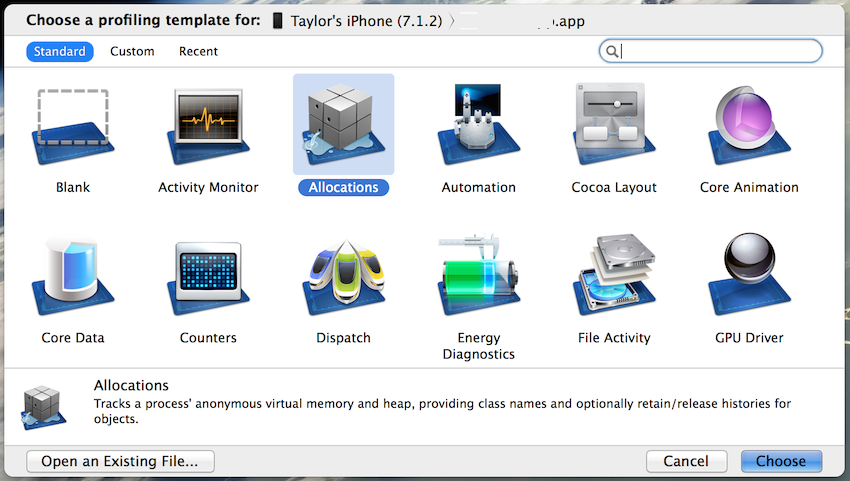Click the "Choose a profiling template for:" title
Screen dimensions: 850x481
pos(143,21)
